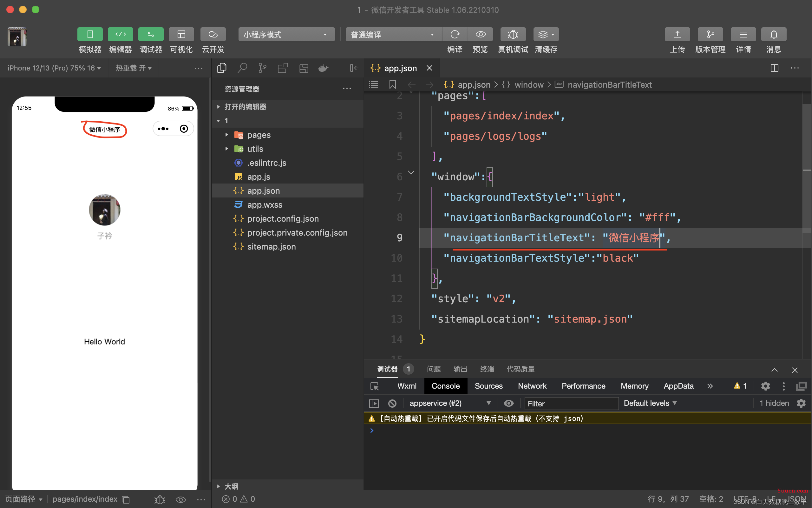
Task: Split the editor with split-view icon
Action: [x=774, y=68]
